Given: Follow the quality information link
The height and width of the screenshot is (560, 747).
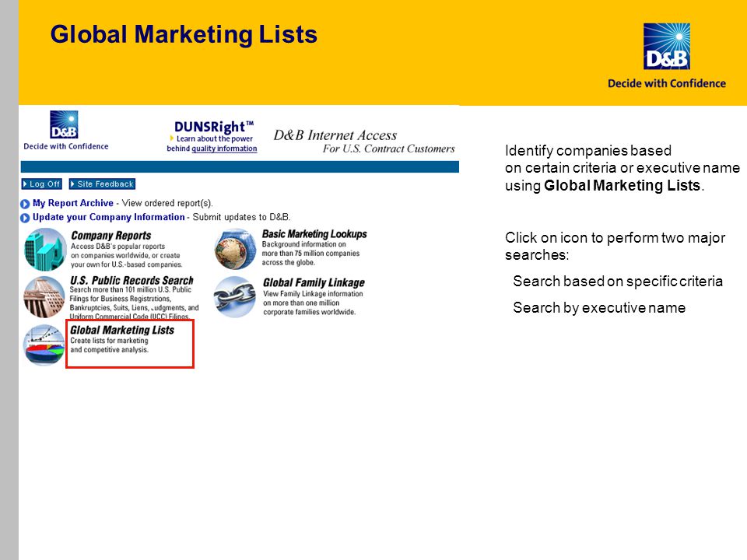Looking at the screenshot, I should [x=224, y=149].
